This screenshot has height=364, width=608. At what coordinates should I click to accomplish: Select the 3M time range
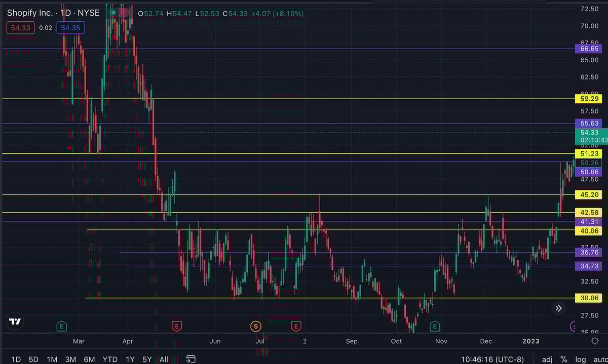[70, 359]
